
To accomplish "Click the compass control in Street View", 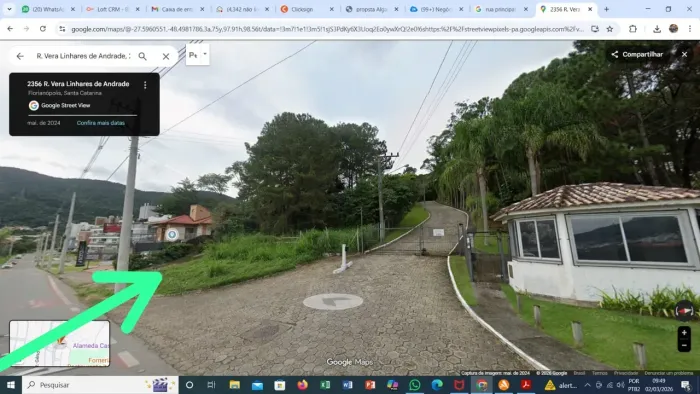I will pos(683,311).
